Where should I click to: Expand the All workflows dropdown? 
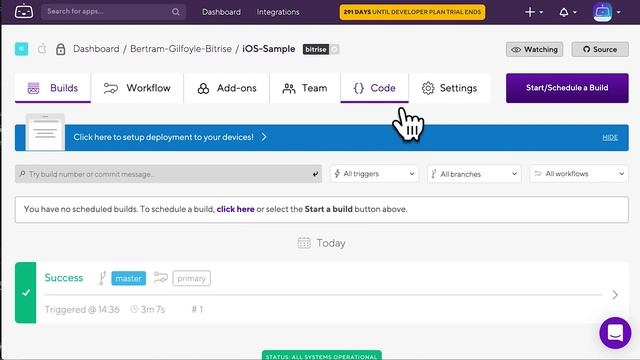point(579,174)
